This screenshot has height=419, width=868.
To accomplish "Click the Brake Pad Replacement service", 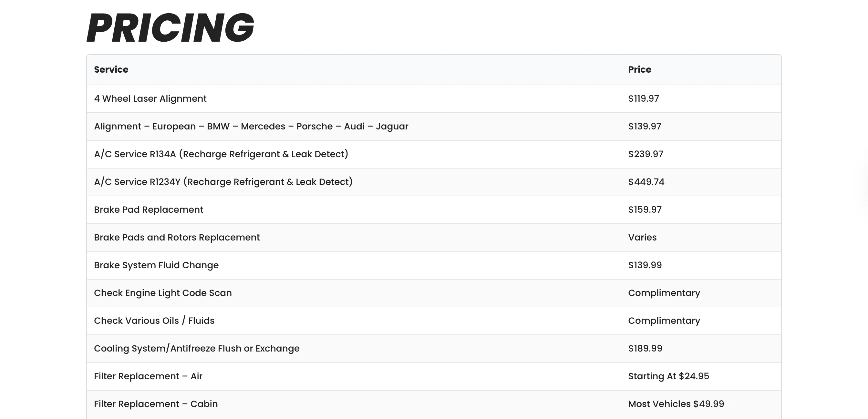I will (x=149, y=210).
